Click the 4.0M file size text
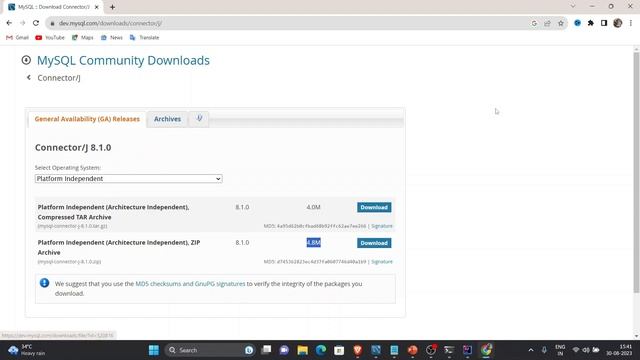Viewport: 640px width, 360px height. (x=313, y=207)
